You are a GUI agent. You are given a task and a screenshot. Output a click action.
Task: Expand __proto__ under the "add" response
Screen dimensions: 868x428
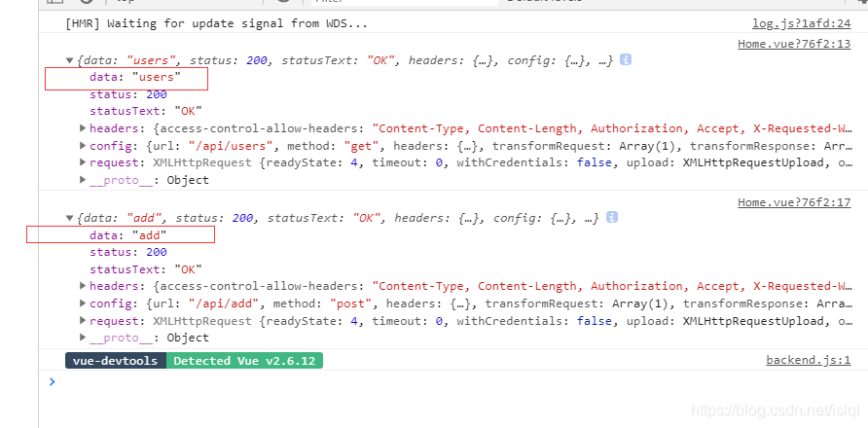83,338
